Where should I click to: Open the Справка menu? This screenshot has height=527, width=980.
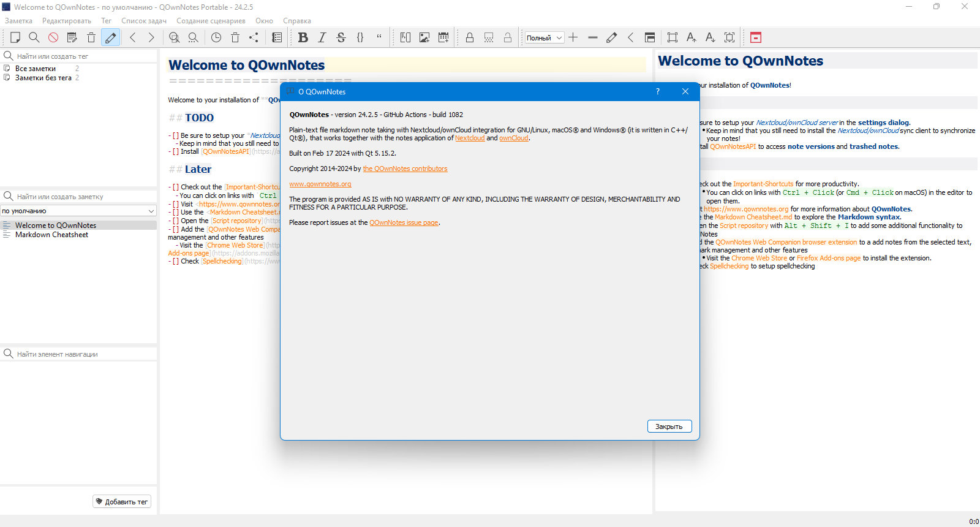click(x=297, y=21)
